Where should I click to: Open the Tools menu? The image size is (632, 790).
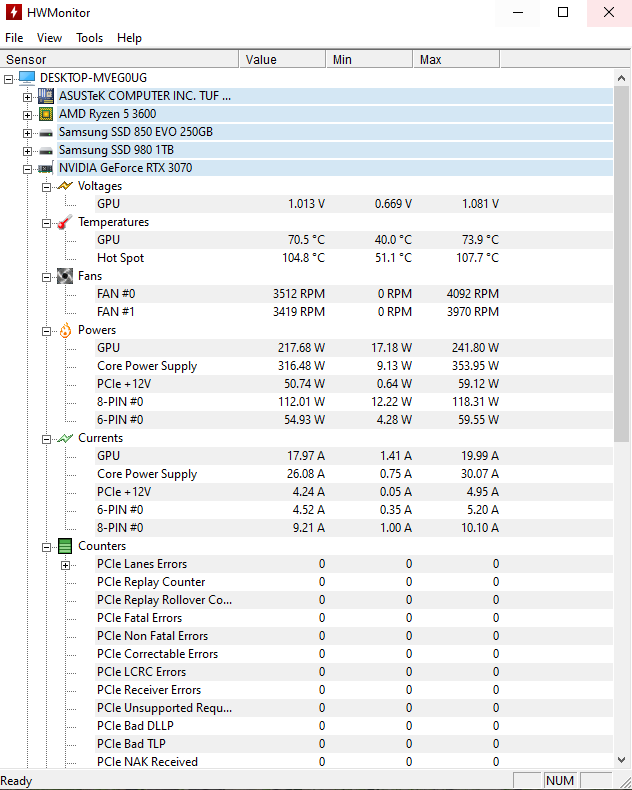click(x=89, y=38)
